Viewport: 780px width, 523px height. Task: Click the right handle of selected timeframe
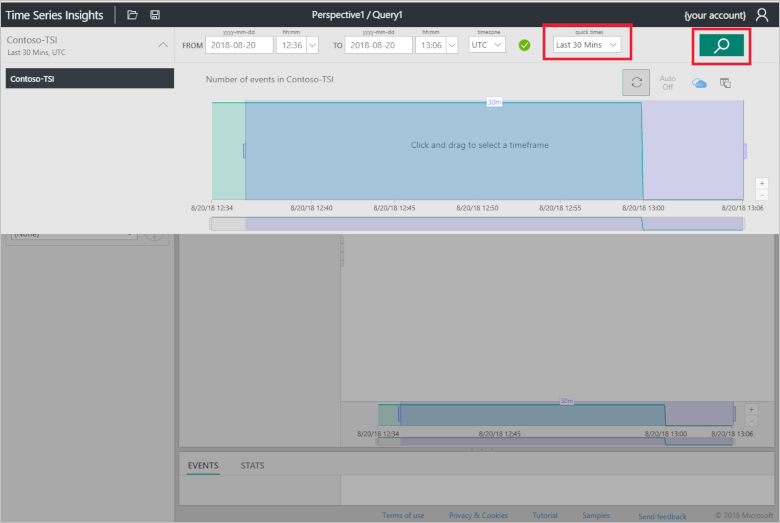tap(745, 151)
